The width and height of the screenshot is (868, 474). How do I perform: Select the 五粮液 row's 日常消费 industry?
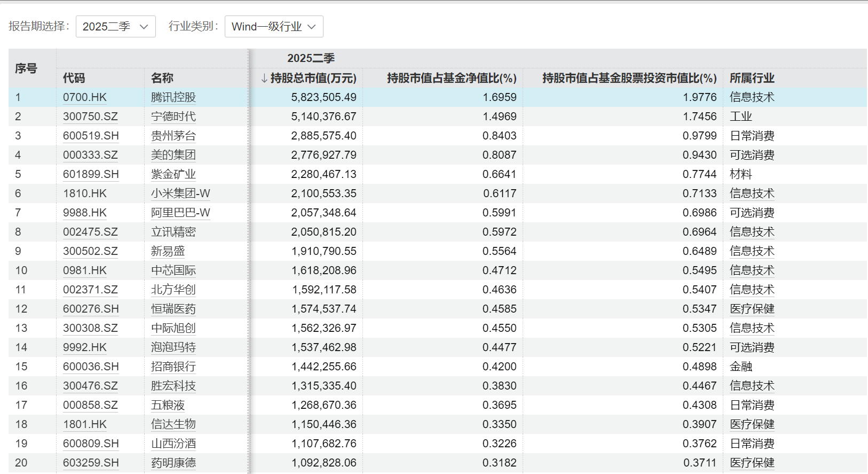[x=752, y=405]
